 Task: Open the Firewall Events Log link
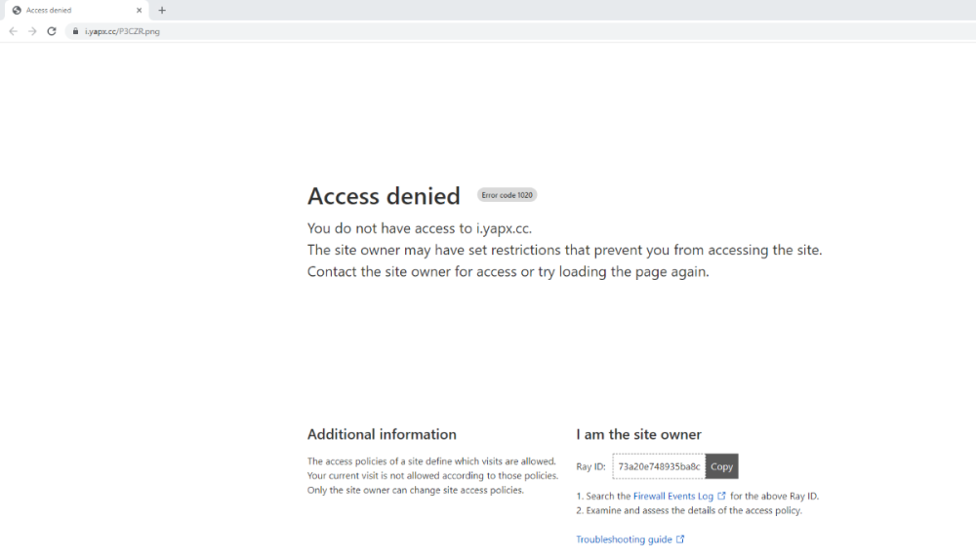coord(672,496)
